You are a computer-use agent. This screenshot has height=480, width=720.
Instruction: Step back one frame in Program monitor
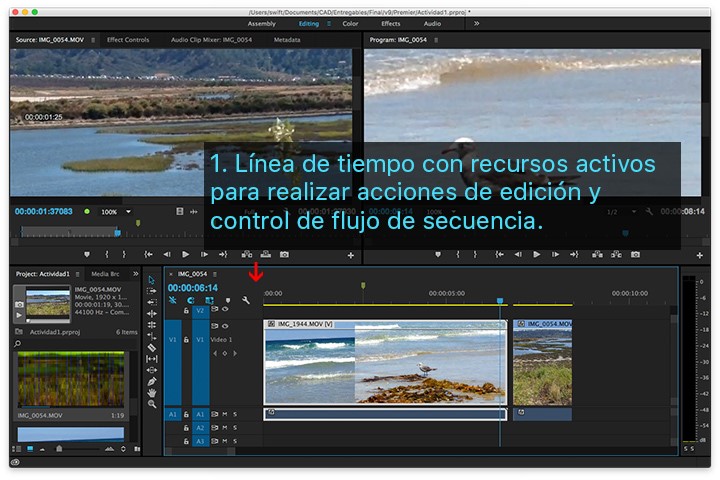point(518,254)
